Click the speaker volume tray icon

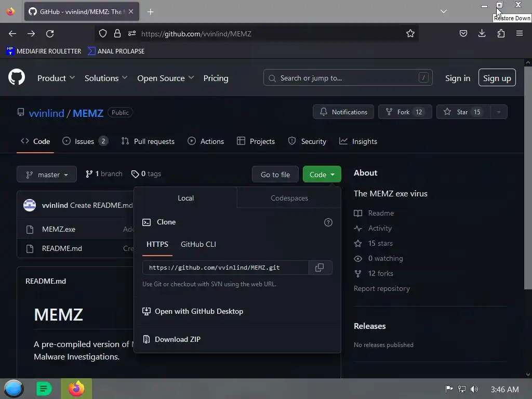coord(474,389)
